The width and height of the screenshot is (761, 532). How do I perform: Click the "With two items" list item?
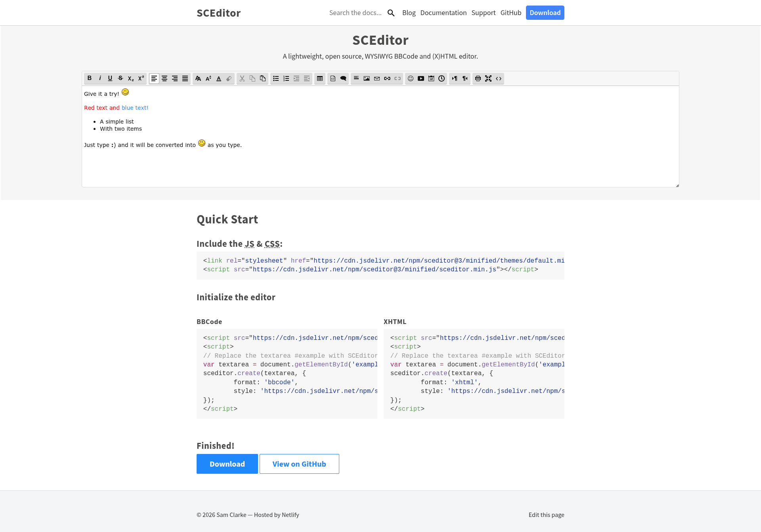pos(121,129)
